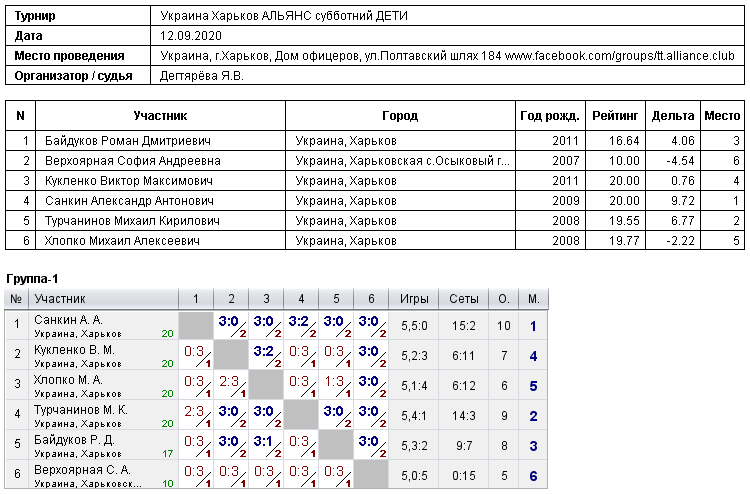Viewport: 750px width, 494px height.
Task: Select participant Кукленко Виктор Максимович
Action: click(129, 181)
